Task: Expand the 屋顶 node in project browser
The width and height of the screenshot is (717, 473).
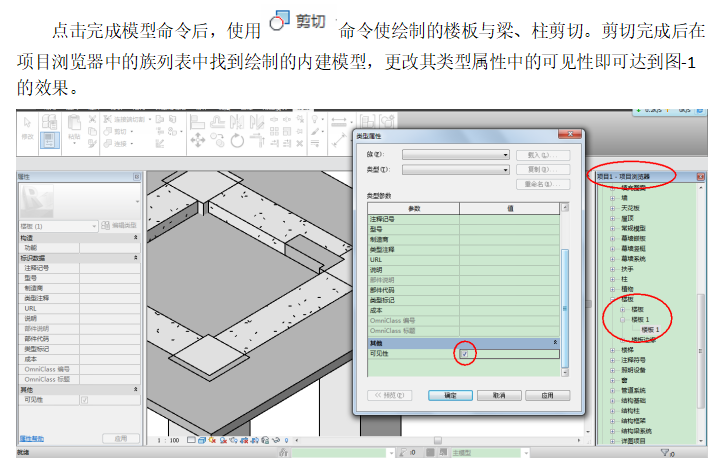Action: pos(612,218)
